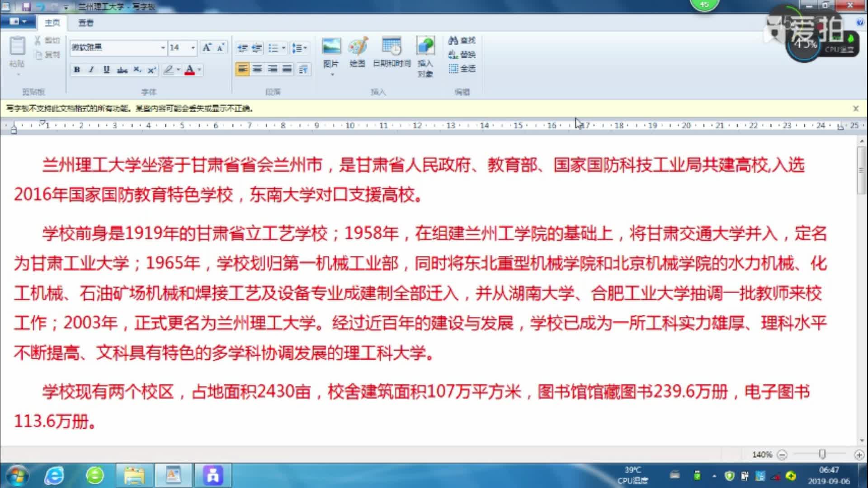Click the zoom in plus button

coord(859,455)
